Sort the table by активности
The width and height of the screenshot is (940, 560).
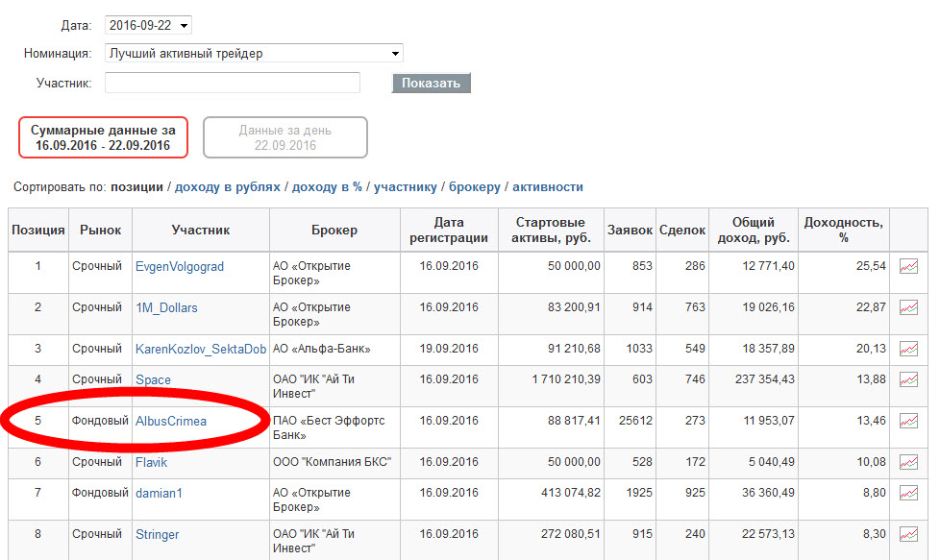coord(547,187)
